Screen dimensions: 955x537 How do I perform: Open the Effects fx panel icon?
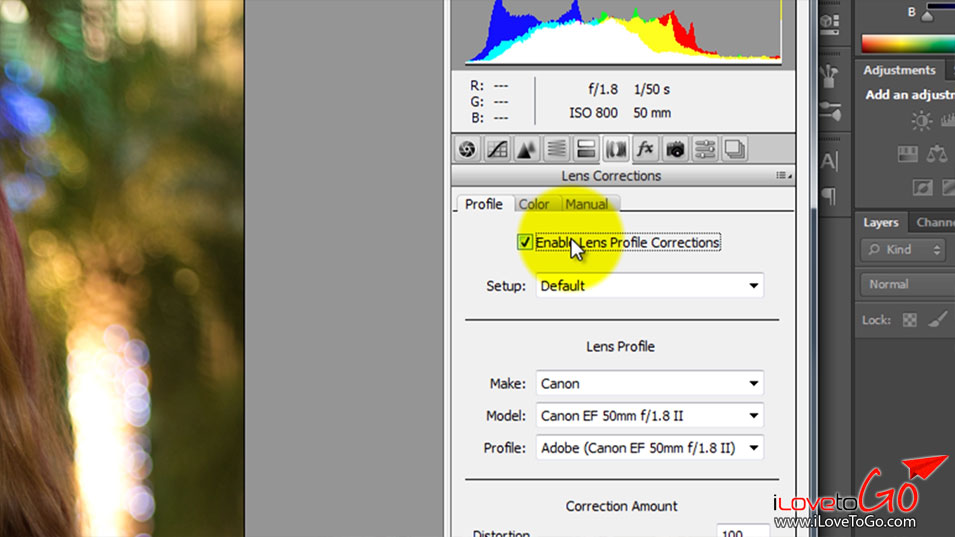645,149
